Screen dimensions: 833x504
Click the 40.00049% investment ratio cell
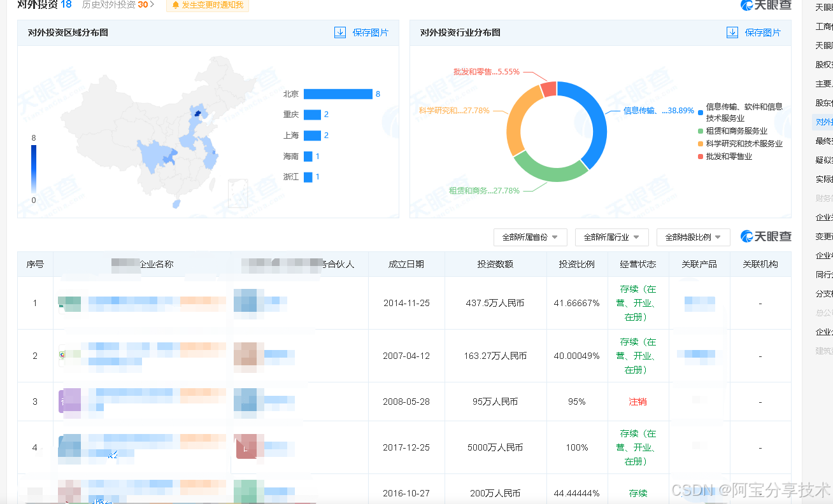coord(577,356)
